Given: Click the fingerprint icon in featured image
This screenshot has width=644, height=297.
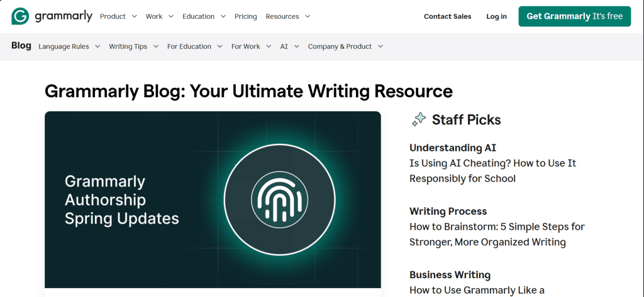Looking at the screenshot, I should [278, 200].
